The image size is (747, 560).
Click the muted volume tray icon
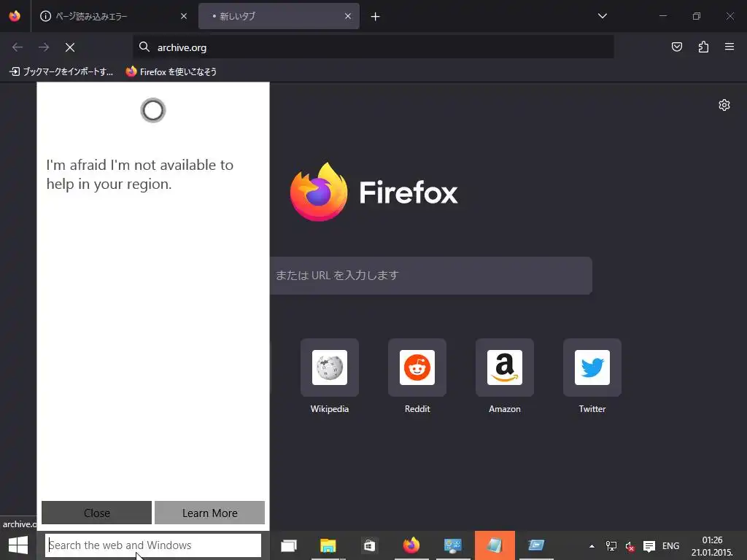(630, 546)
